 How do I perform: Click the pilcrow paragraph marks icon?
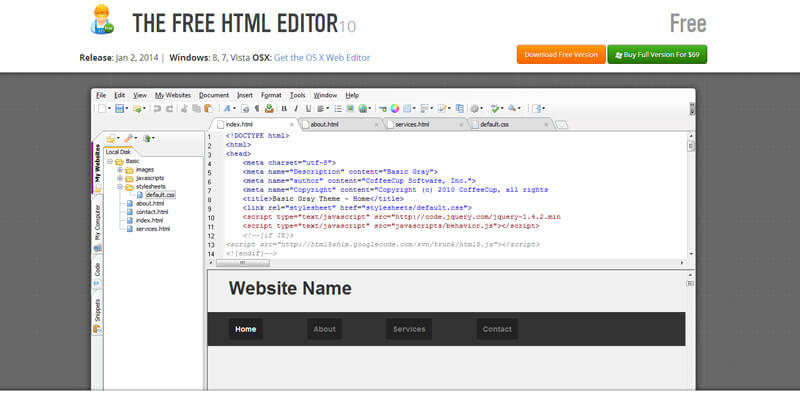[256, 108]
